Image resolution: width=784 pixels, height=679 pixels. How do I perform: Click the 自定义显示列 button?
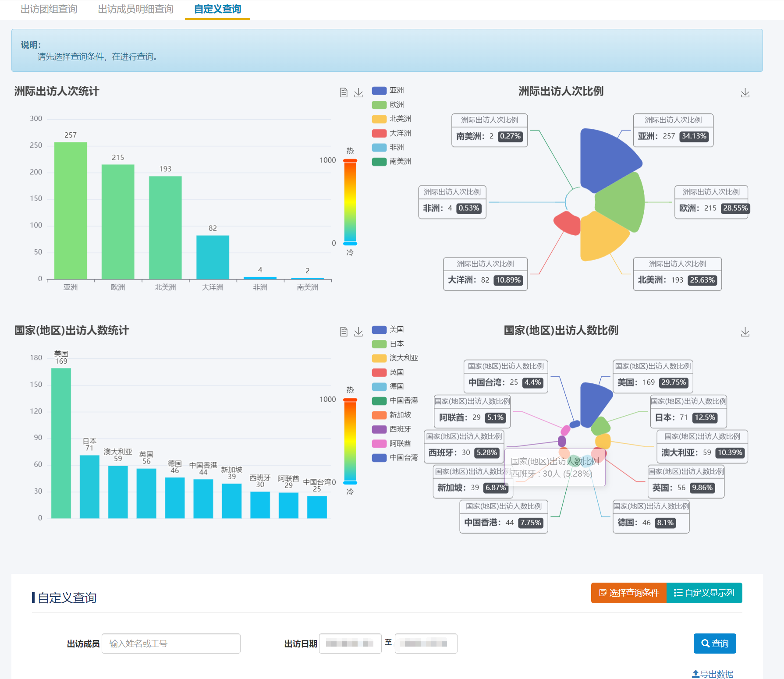(x=704, y=593)
